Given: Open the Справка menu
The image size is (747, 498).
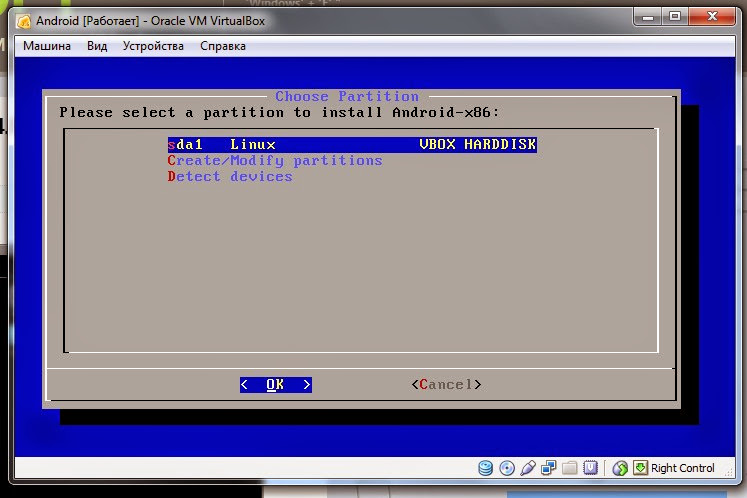Looking at the screenshot, I should click(223, 46).
